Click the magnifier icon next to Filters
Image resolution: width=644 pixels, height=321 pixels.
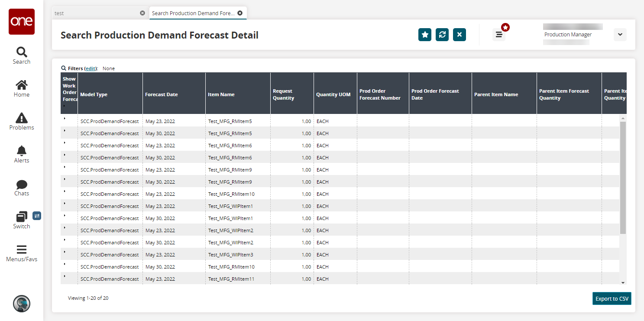[x=64, y=68]
